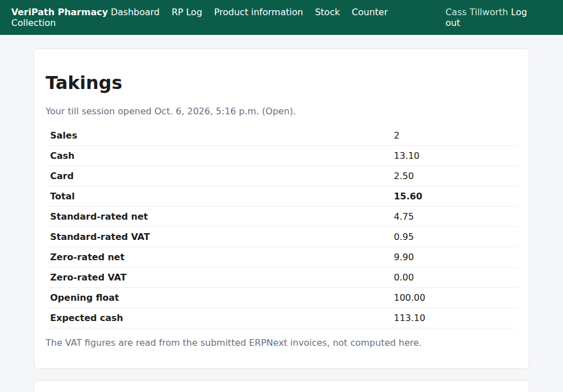This screenshot has height=392, width=563.
Task: Select the Card amount 2.50
Action: pyautogui.click(x=404, y=176)
